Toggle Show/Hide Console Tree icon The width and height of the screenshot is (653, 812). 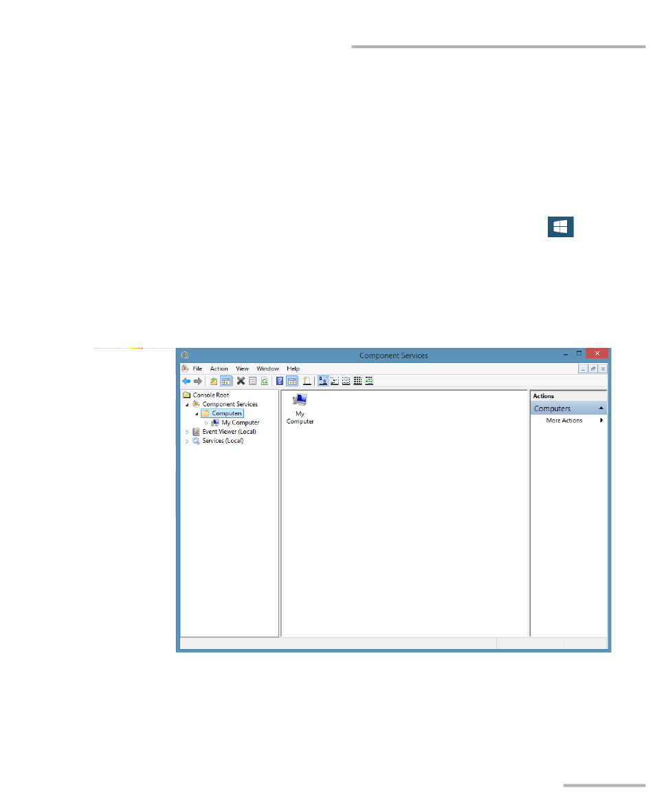click(x=225, y=381)
